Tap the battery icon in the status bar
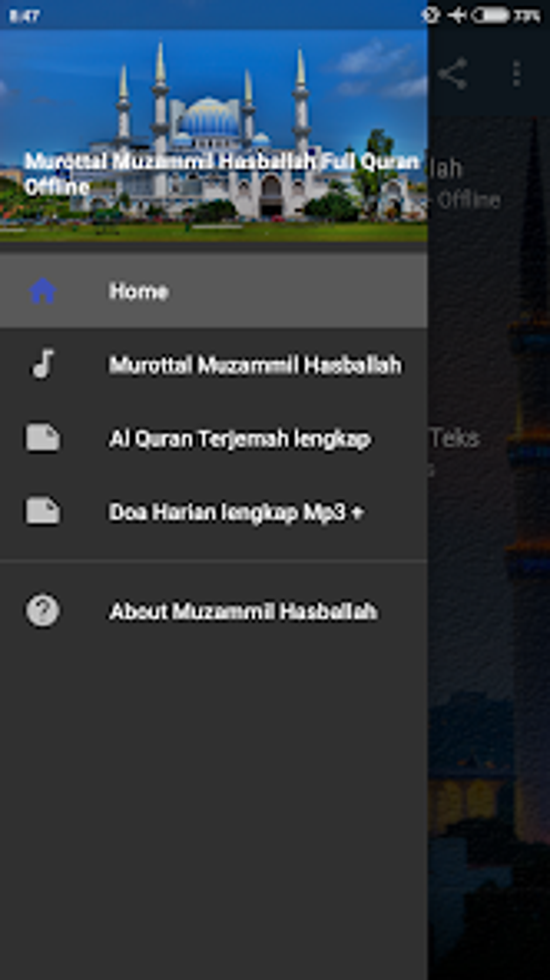The width and height of the screenshot is (550, 980). click(490, 16)
